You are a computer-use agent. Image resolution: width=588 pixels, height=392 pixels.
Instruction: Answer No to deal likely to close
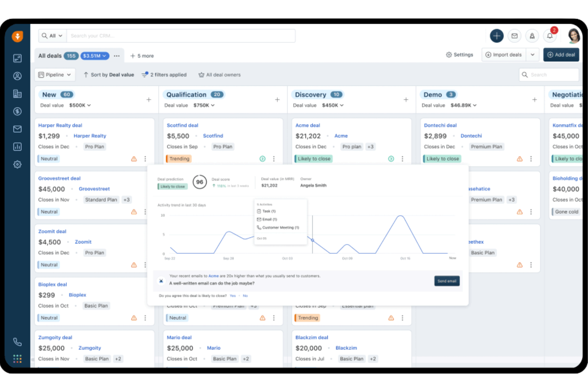click(245, 295)
